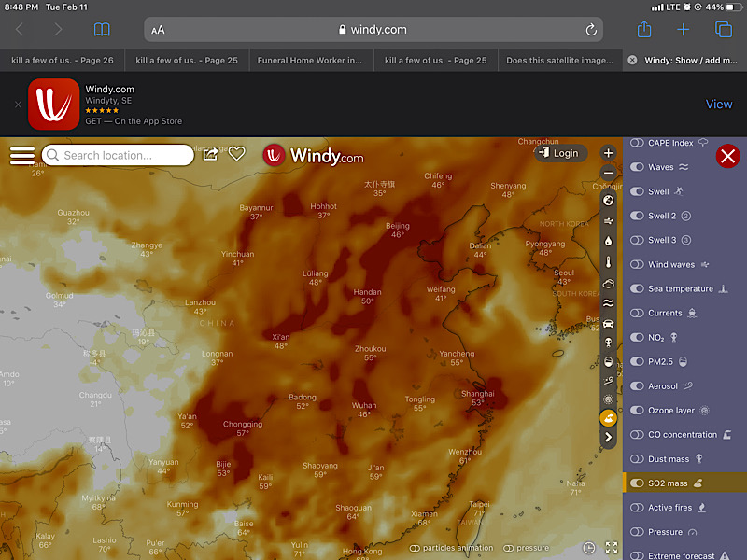
Task: Click the Beijing 46° map label
Action: pos(398,230)
